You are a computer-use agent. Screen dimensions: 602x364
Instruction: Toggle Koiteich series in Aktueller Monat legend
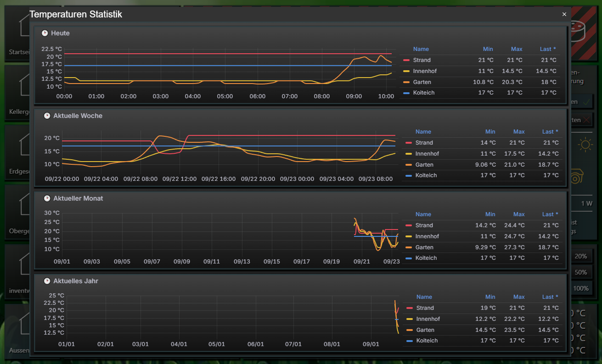pos(426,258)
